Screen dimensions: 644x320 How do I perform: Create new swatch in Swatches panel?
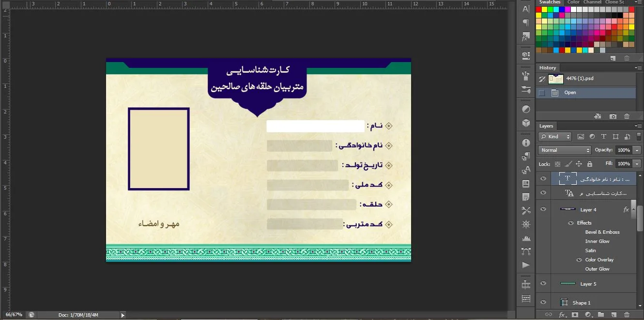[x=613, y=58]
